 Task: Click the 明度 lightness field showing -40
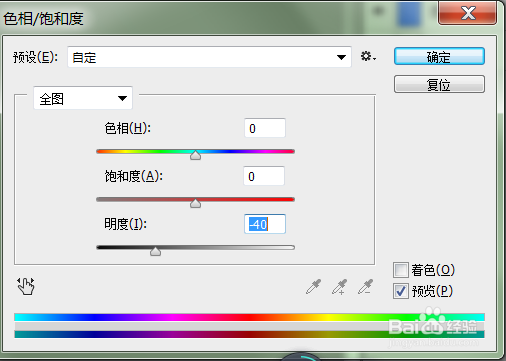[x=265, y=224]
